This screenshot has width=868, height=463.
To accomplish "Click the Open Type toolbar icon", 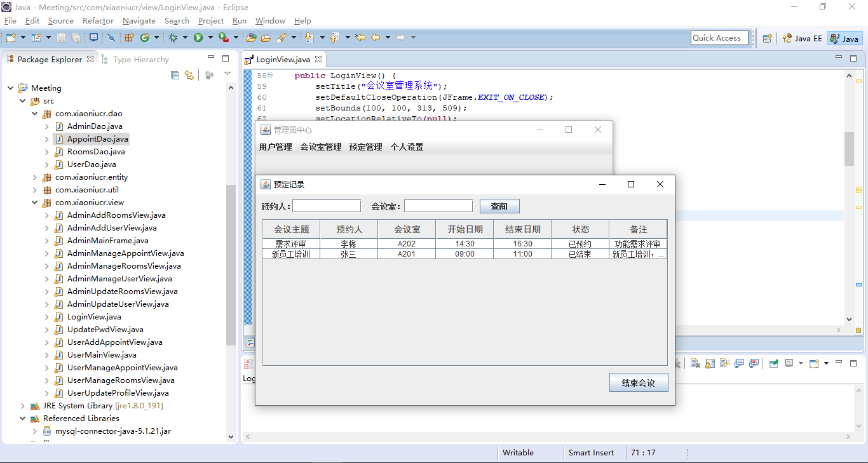I will tap(252, 37).
